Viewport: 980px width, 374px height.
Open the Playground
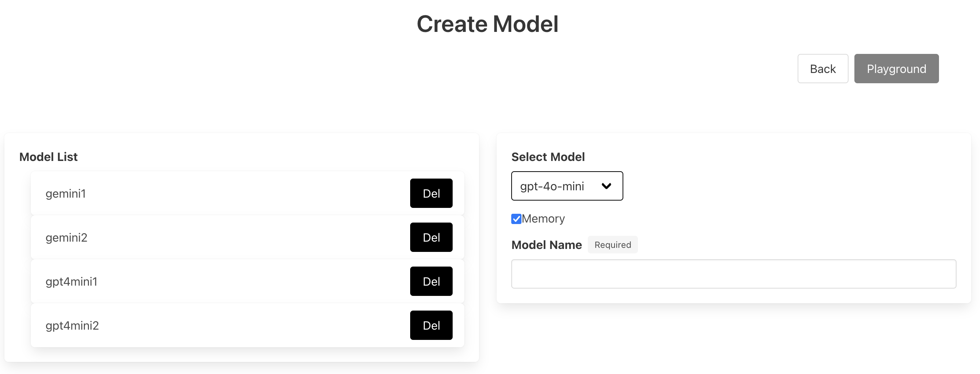[x=896, y=69]
